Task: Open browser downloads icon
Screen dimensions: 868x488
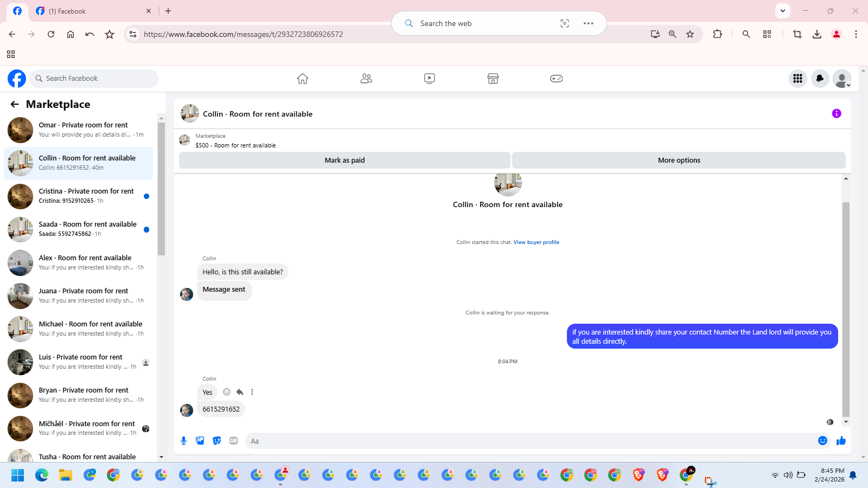Action: click(x=817, y=34)
